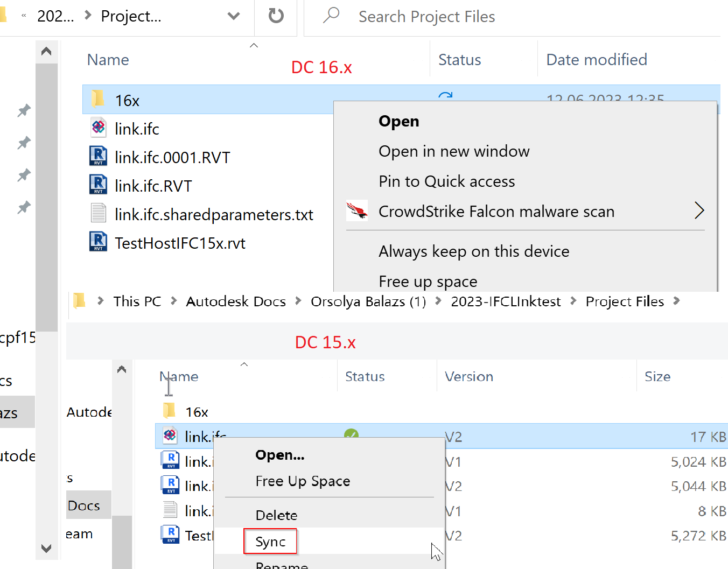Toggle the second pin icon in sidebar
The width and height of the screenshot is (728, 569).
point(24,143)
